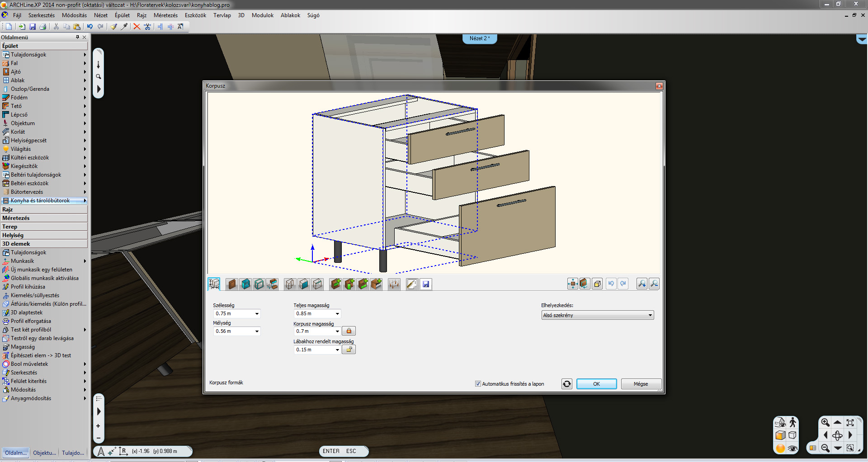Open the Szélesség value dropdown
868x462 pixels.
257,314
